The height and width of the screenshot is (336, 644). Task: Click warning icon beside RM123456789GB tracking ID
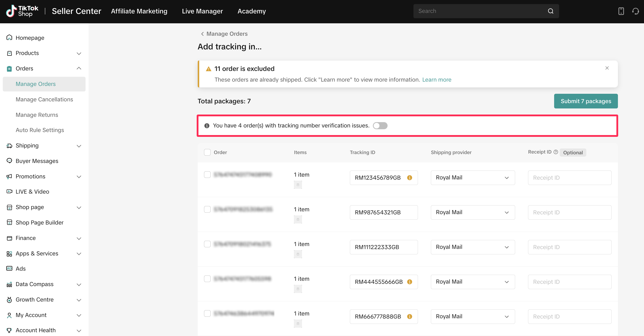tap(410, 178)
